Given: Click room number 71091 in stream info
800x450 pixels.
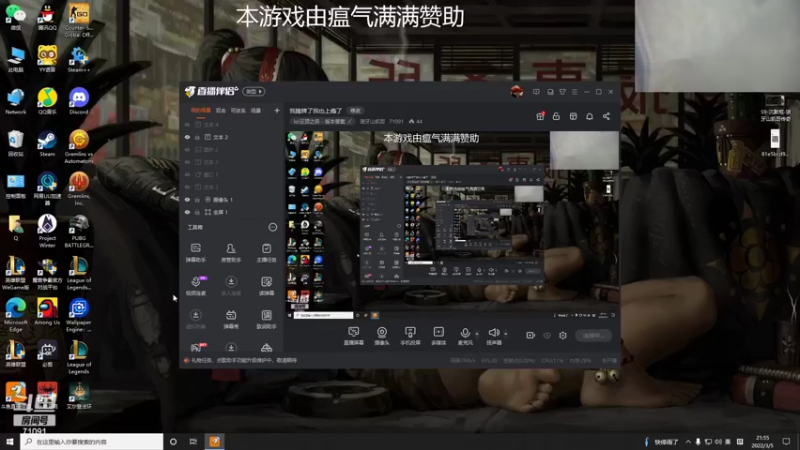Looking at the screenshot, I should pos(396,121).
